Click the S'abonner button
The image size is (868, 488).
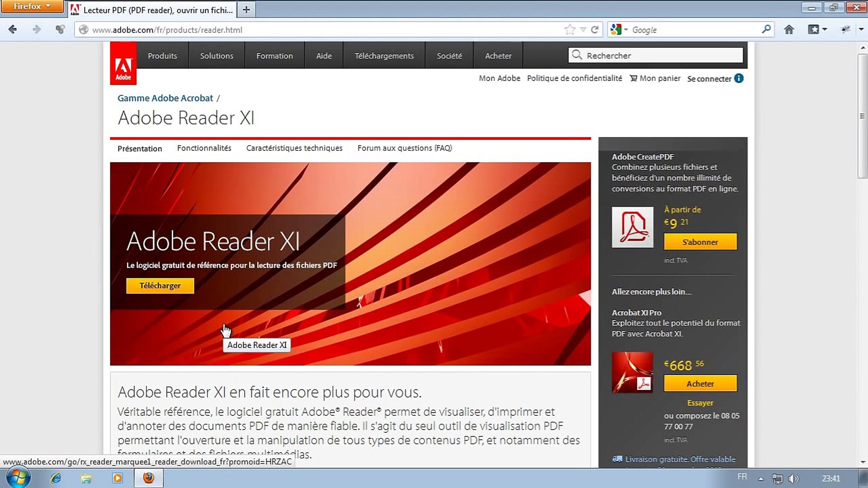click(x=700, y=242)
